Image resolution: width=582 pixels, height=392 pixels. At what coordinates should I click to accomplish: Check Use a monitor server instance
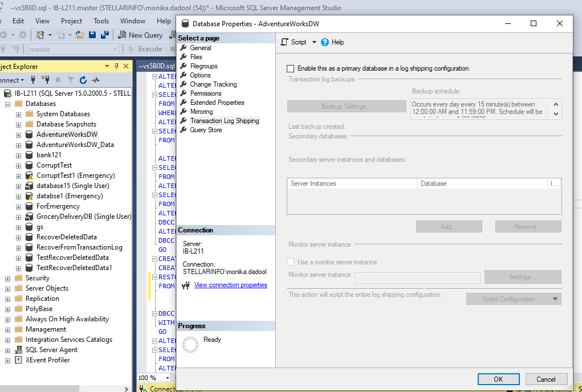click(291, 261)
